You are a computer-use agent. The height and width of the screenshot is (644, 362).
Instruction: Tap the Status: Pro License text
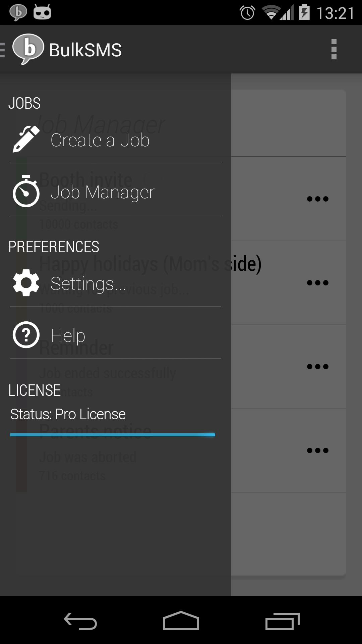[68, 414]
